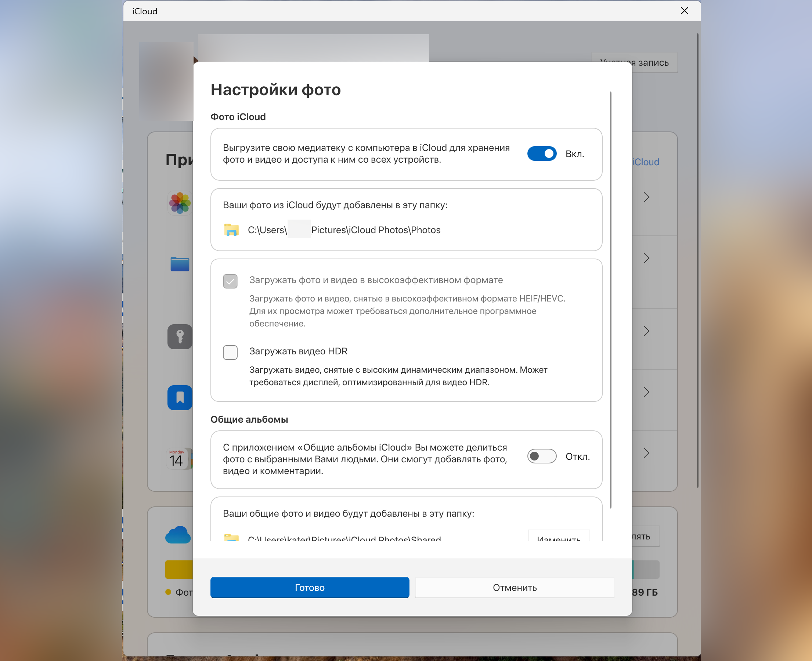The image size is (812, 661).
Task: Click the 'Общие альбомы' section heading
Action: pos(249,419)
